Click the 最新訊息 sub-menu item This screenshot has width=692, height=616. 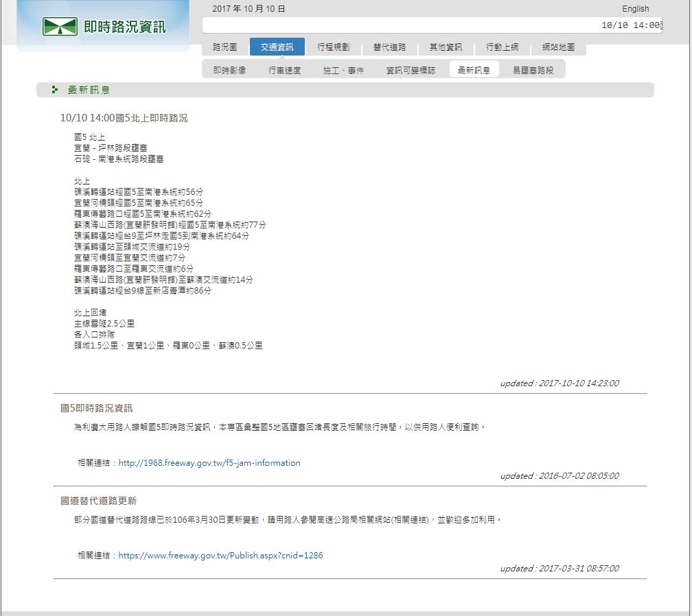click(474, 70)
